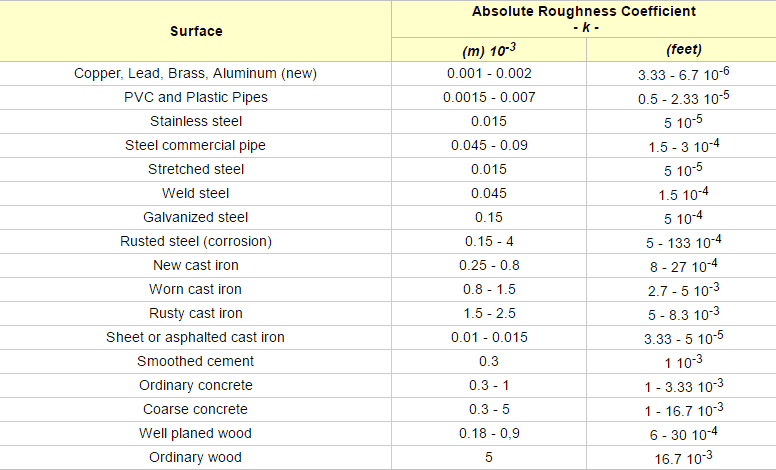Click the Worn cast iron cell
Viewport: 776px width, 470px height.
pyautogui.click(x=195, y=290)
